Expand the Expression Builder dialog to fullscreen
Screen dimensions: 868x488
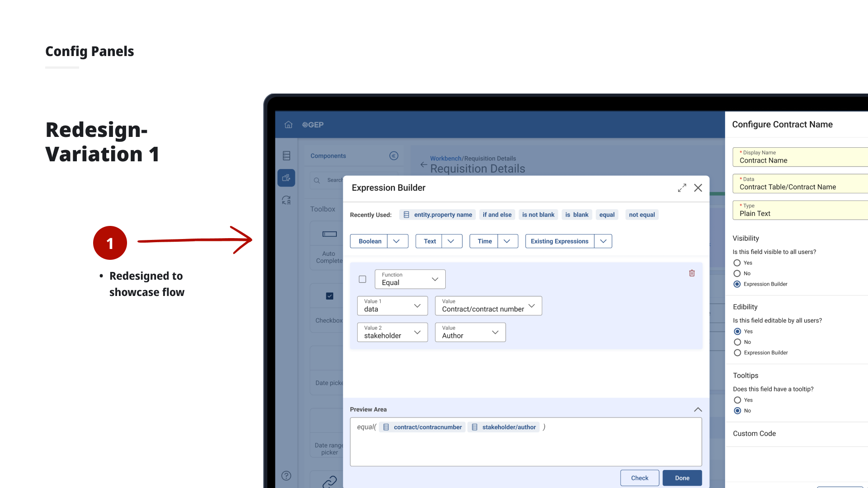682,188
